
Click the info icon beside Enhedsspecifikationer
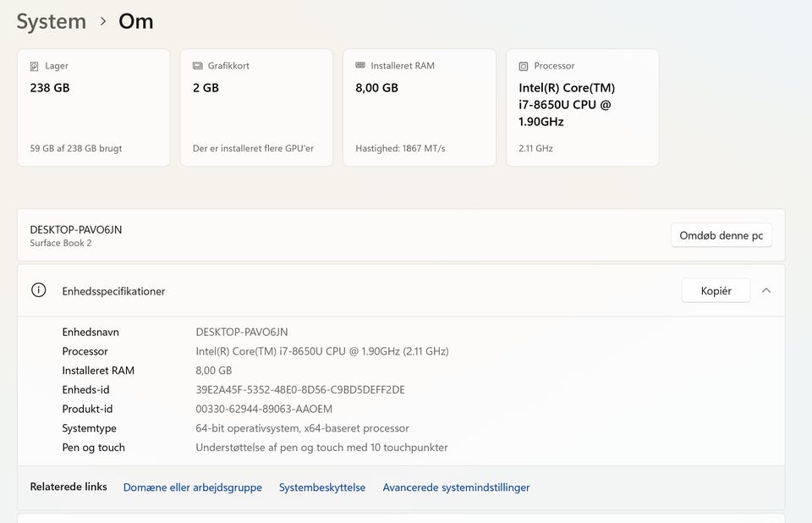tap(38, 290)
